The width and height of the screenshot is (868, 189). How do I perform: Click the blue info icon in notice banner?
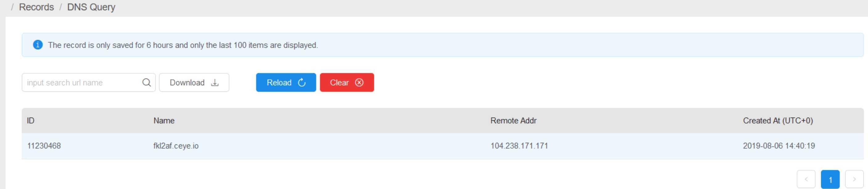(x=38, y=45)
